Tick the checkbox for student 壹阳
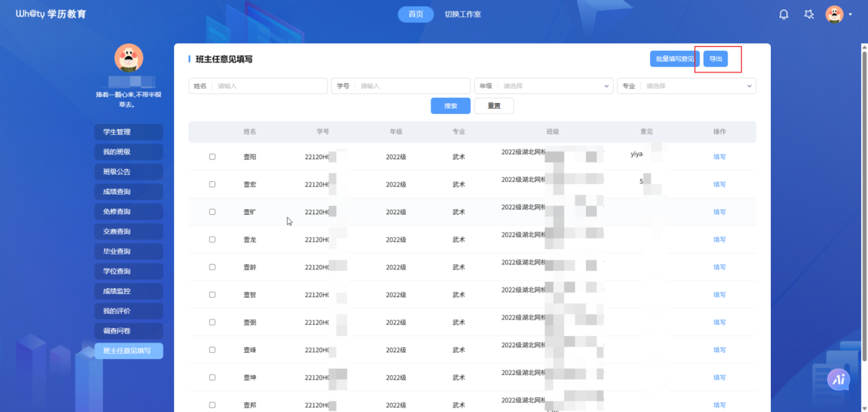 pos(212,157)
